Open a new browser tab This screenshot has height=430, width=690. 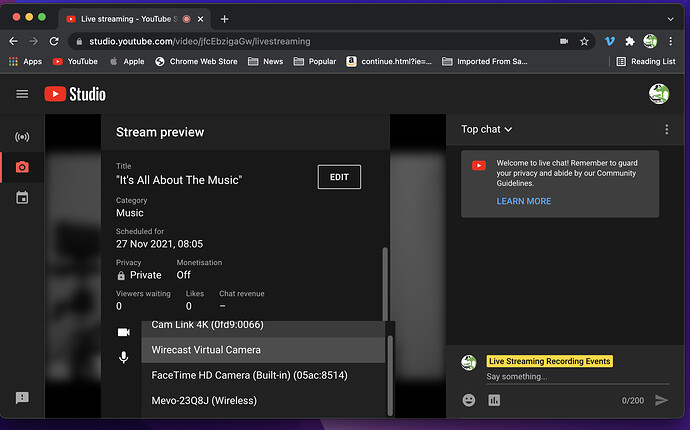click(x=224, y=19)
